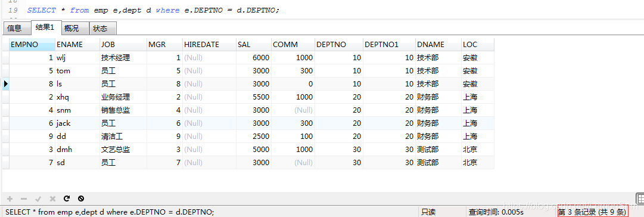Select the sd name cell
Viewport: 644px width, 217px height.
[77, 163]
